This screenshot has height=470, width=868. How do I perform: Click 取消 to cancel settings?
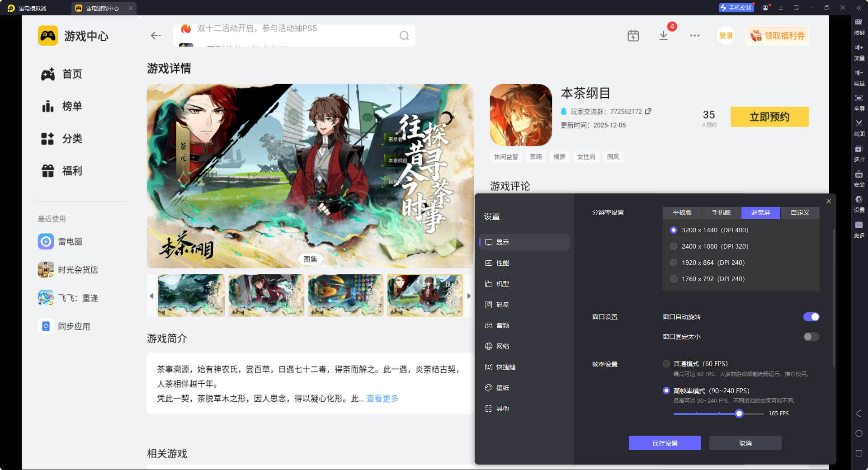point(745,443)
